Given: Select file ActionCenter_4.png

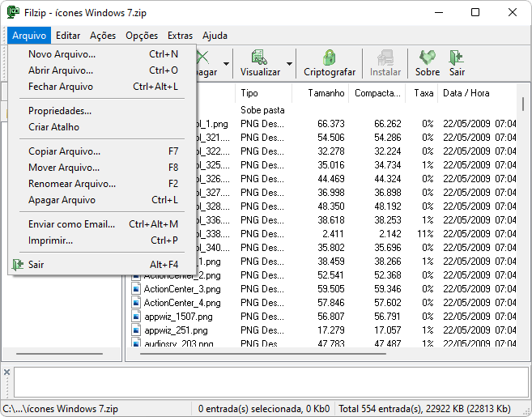Looking at the screenshot, I should (x=182, y=303).
